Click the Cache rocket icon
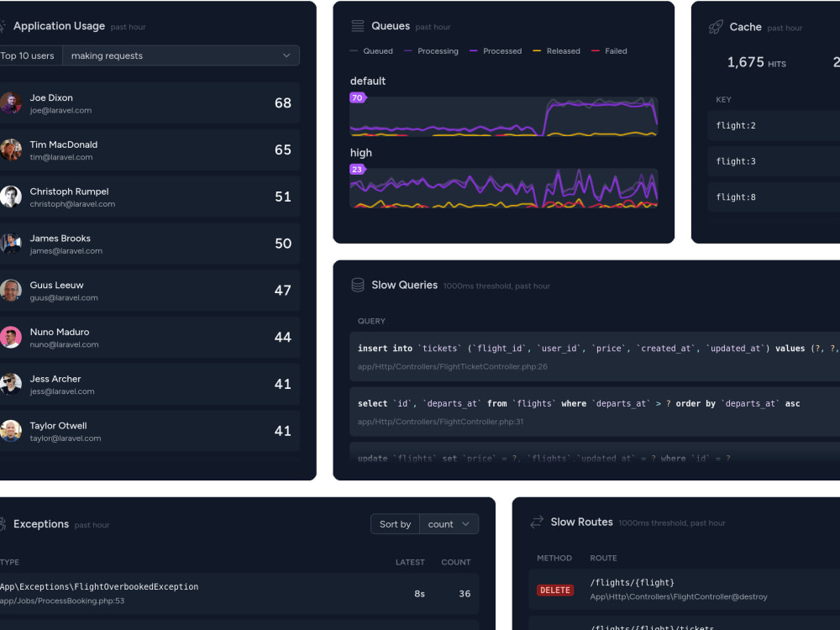 (716, 28)
